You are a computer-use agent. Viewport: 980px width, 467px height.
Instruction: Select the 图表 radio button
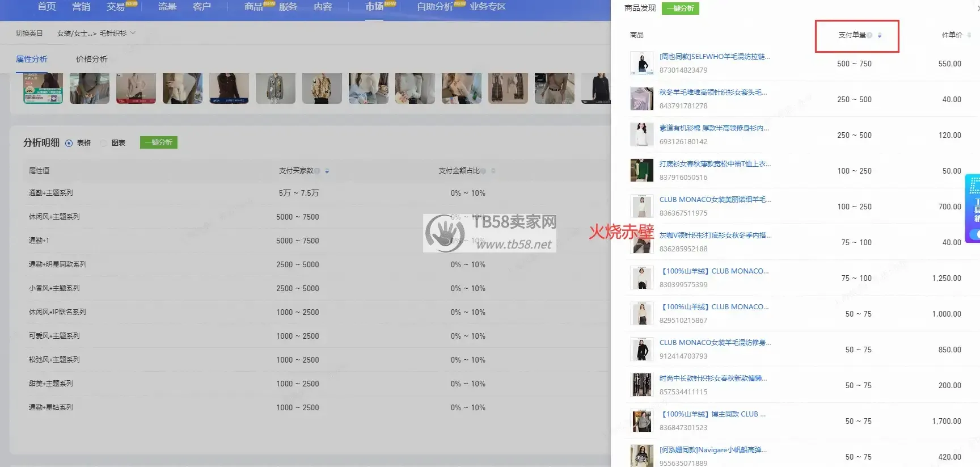tap(104, 143)
